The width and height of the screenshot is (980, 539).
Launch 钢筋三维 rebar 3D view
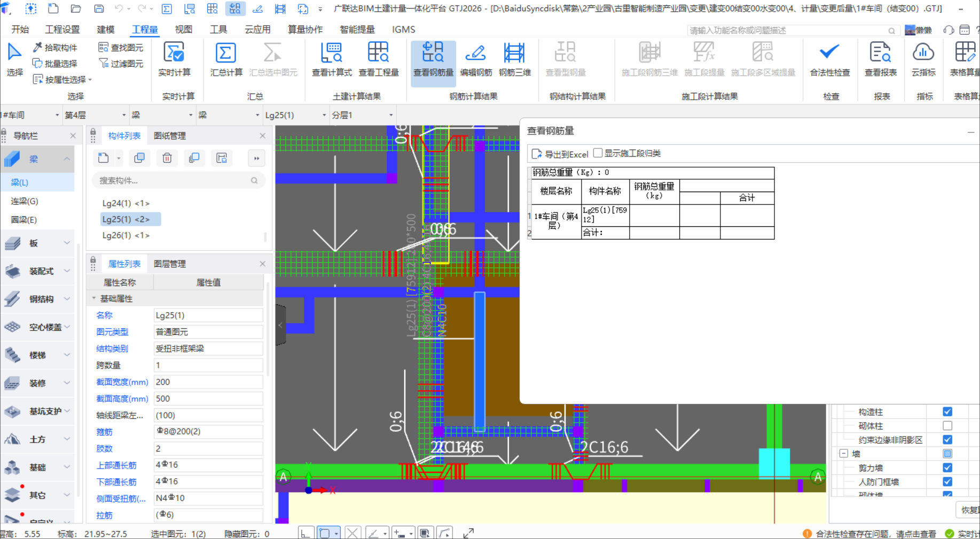[x=515, y=59]
